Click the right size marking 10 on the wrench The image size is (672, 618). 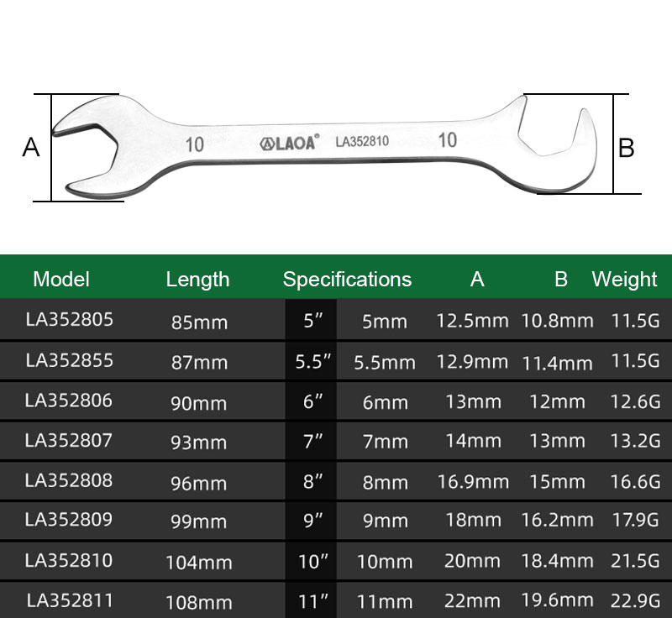click(x=448, y=139)
